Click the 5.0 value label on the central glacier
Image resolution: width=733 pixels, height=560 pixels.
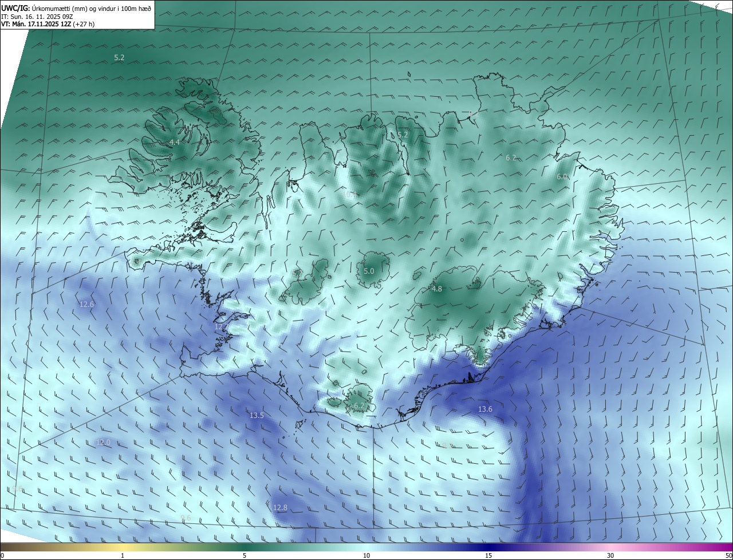(369, 271)
